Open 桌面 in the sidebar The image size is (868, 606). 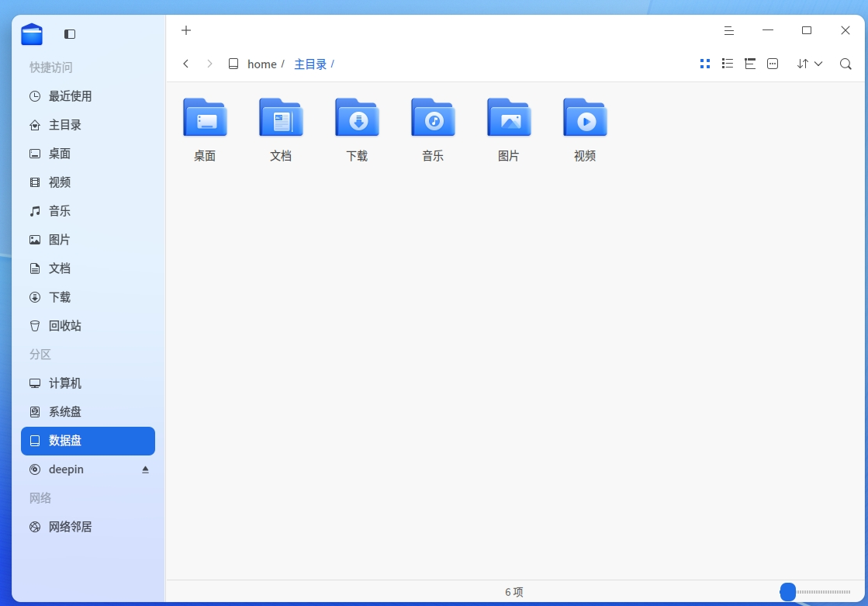(88, 154)
